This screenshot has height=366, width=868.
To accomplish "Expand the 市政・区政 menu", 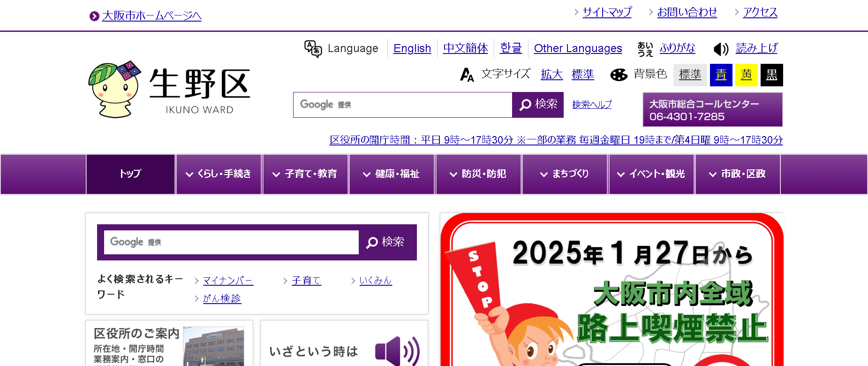I will click(x=738, y=174).
